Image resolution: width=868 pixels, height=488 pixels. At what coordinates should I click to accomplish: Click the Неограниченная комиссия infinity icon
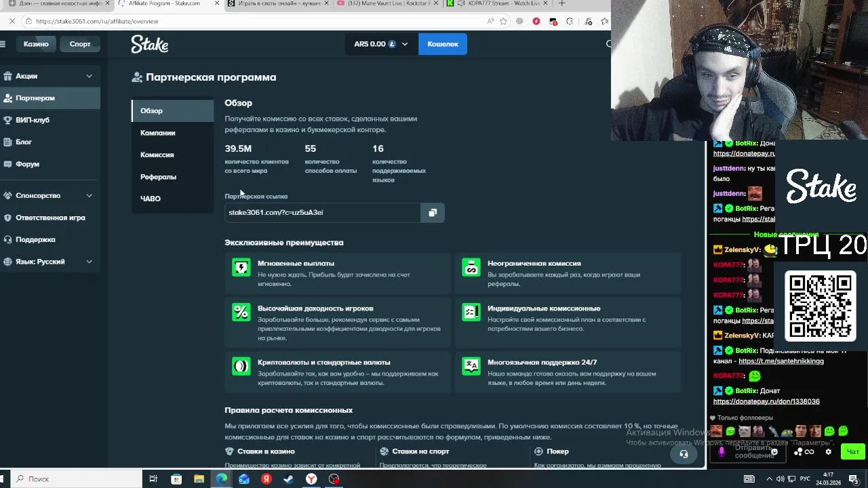coord(471,267)
